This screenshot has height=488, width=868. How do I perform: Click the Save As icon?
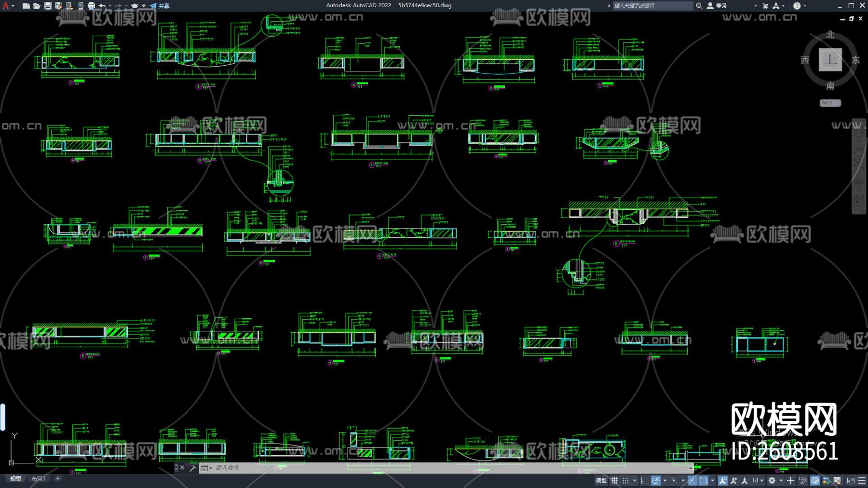tap(58, 6)
